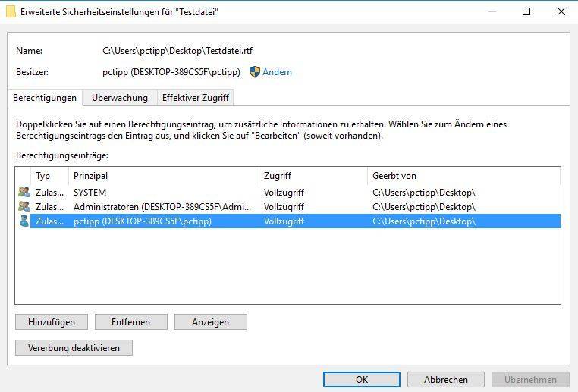Switch to the Überwachung tab
578x392 pixels.
(x=120, y=98)
